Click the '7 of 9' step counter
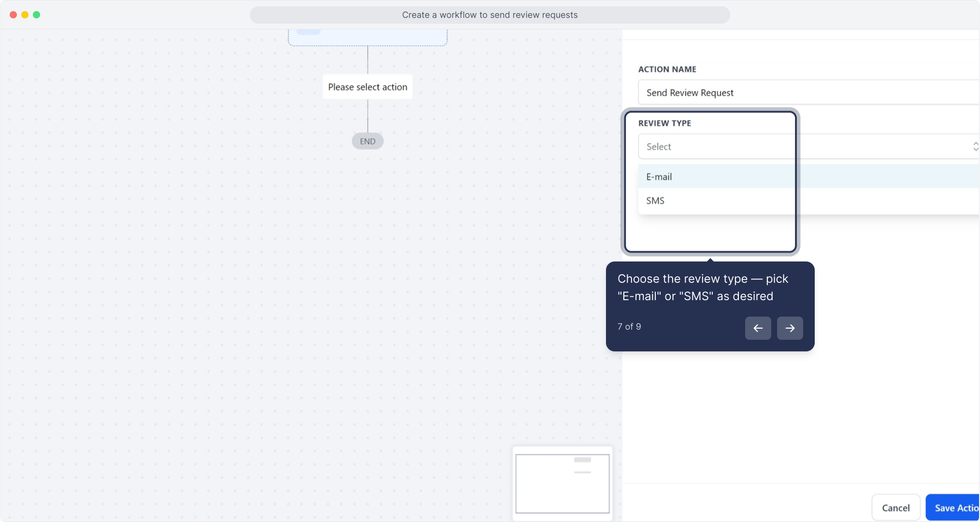Viewport: 980px width, 522px height. [629, 327]
